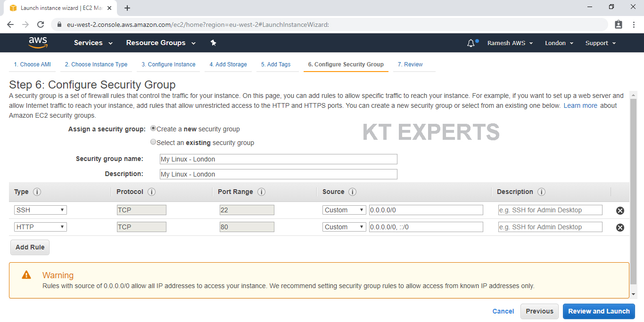This screenshot has width=644, height=322.
Task: Go to step 7 Review
Action: pos(410,64)
